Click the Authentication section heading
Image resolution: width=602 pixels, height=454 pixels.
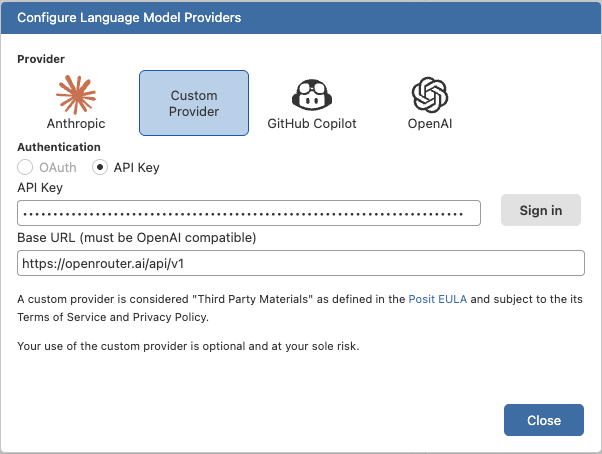tap(58, 147)
